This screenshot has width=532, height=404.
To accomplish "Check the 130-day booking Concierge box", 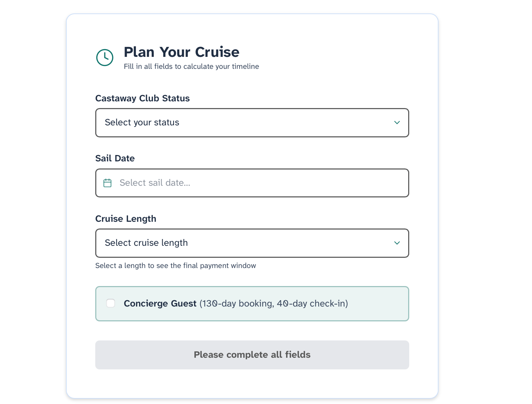I will [110, 303].
